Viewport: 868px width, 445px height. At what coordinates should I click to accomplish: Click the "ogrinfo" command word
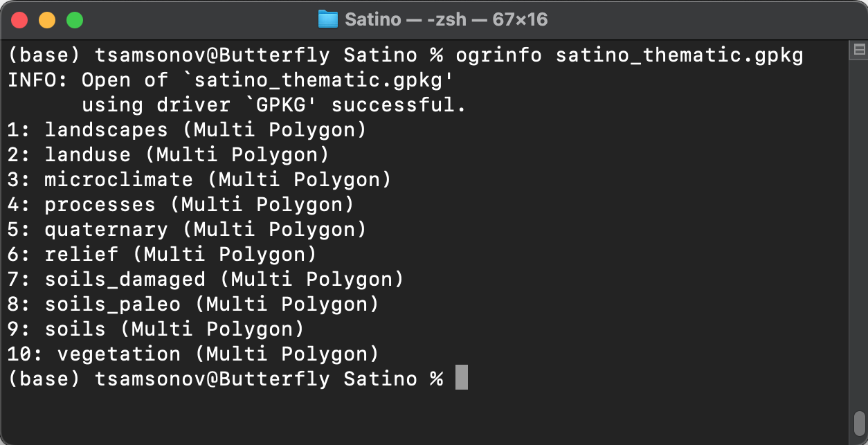tap(498, 55)
